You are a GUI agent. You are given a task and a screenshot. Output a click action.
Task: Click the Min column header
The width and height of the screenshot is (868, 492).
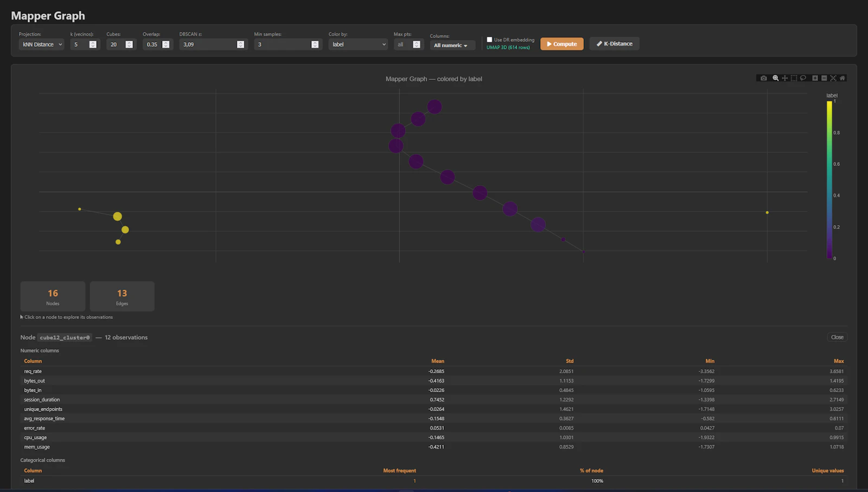coord(710,361)
